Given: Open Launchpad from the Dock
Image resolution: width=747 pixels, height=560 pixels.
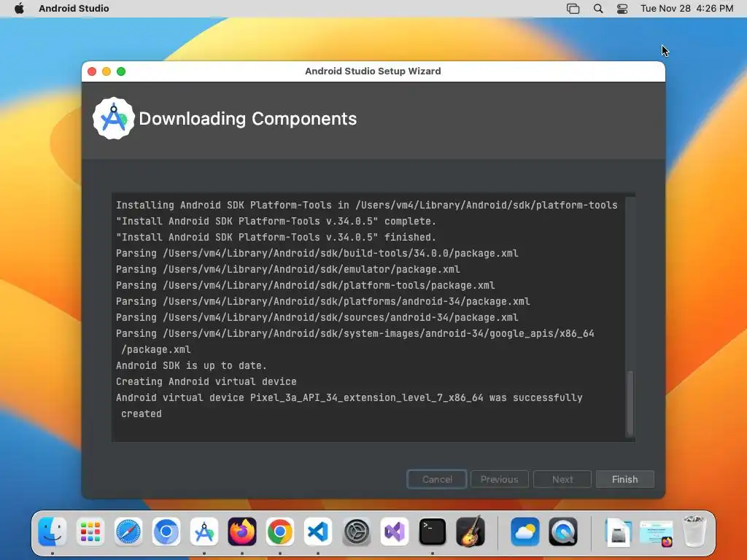Looking at the screenshot, I should 90,531.
